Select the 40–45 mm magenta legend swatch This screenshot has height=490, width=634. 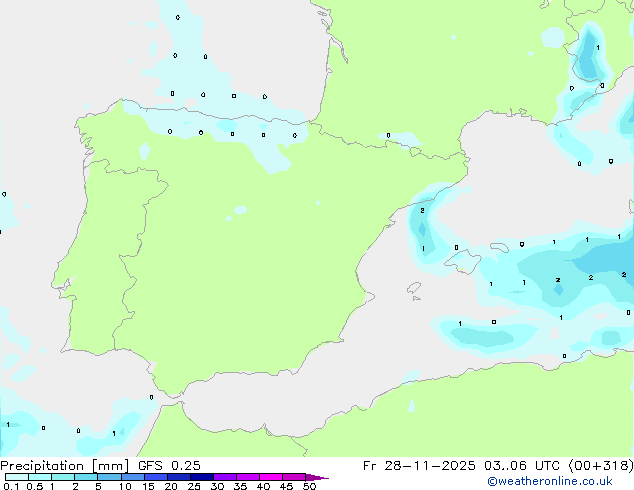point(271,477)
